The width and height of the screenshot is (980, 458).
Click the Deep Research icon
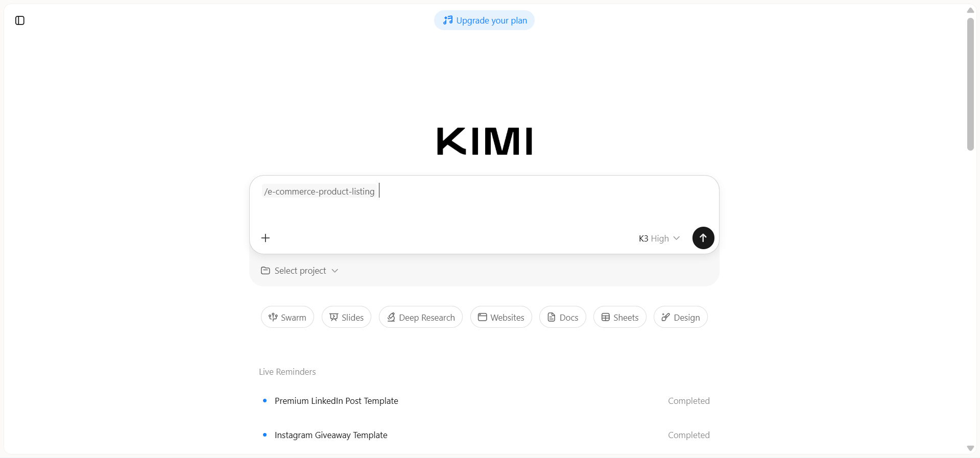pyautogui.click(x=391, y=317)
